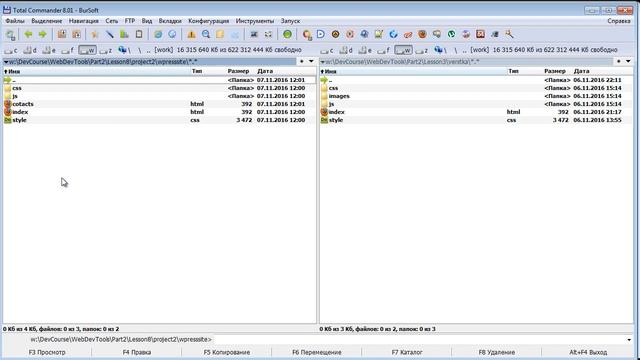Go forward with the green right arrow
640x360 pixels.
(x=42, y=34)
